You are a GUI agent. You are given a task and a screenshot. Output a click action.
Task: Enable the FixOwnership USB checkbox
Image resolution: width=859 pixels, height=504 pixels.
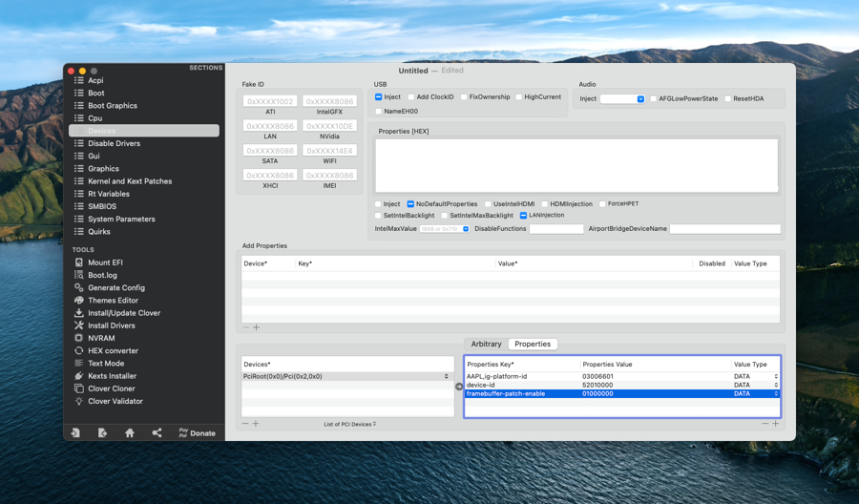tap(465, 97)
